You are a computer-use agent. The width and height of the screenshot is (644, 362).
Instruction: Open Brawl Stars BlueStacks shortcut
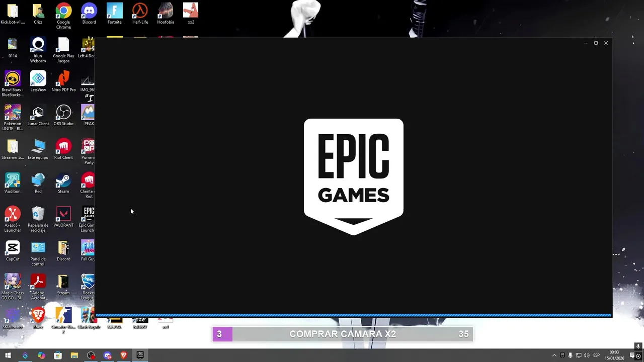pyautogui.click(x=13, y=84)
